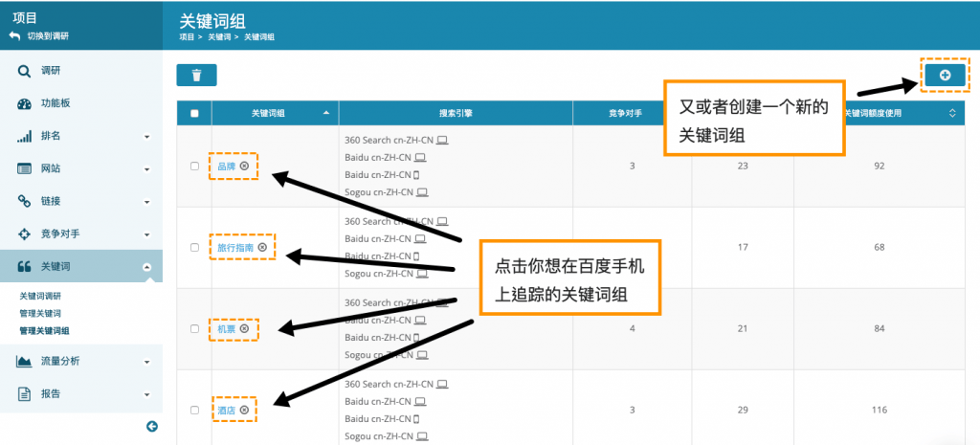Toggle the select-all checkbox in table header
Screen dimensions: 980x445
pyautogui.click(x=194, y=113)
